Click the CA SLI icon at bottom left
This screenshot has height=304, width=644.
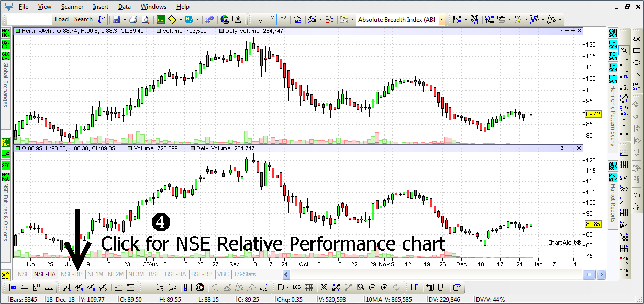tap(6, 275)
